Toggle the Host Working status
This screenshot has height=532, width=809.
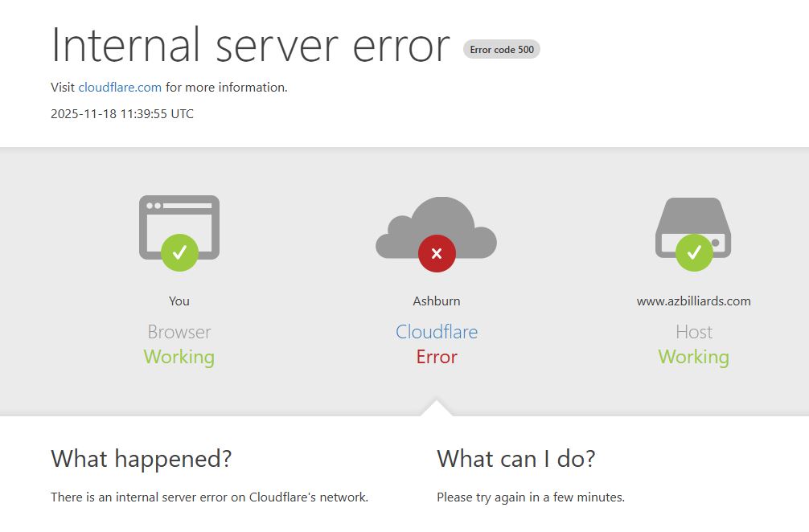pos(693,357)
